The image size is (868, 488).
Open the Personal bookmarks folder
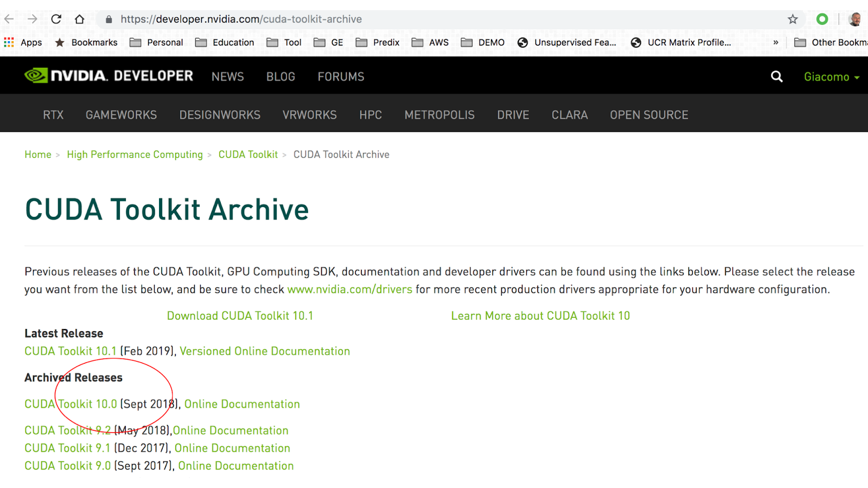point(156,42)
